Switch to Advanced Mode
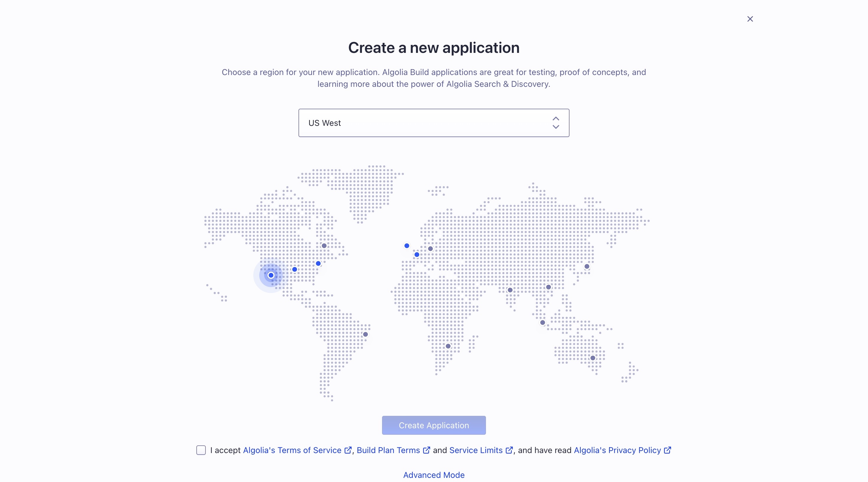Screen dimensions: 868x482 click(434, 475)
